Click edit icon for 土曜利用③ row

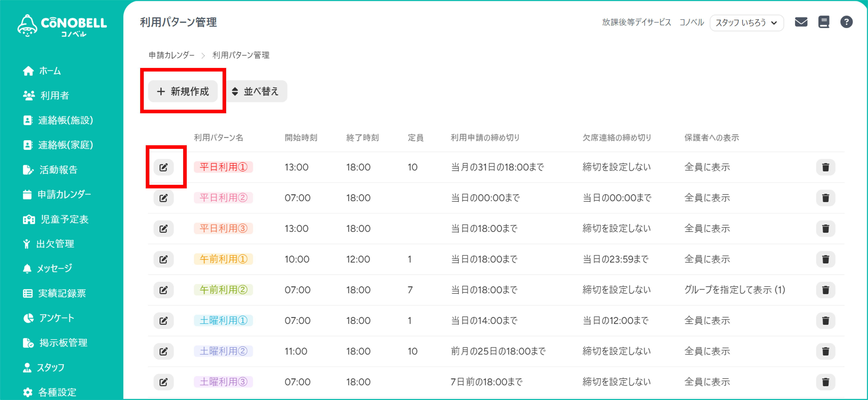point(163,382)
